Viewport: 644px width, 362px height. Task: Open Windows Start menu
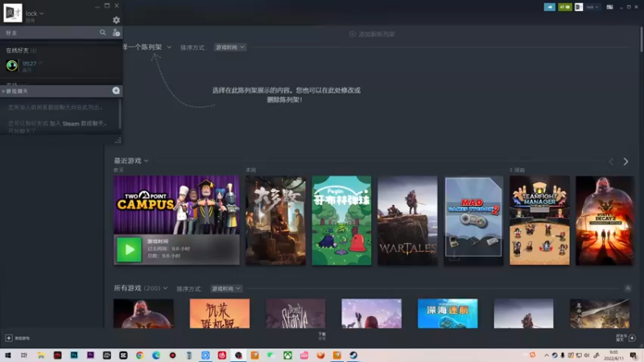8,356
